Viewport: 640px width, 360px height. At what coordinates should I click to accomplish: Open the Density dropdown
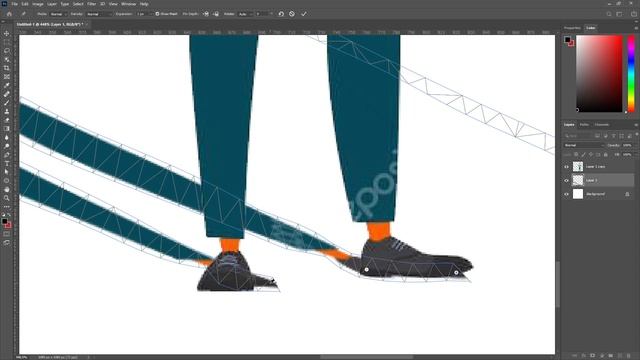pos(99,14)
